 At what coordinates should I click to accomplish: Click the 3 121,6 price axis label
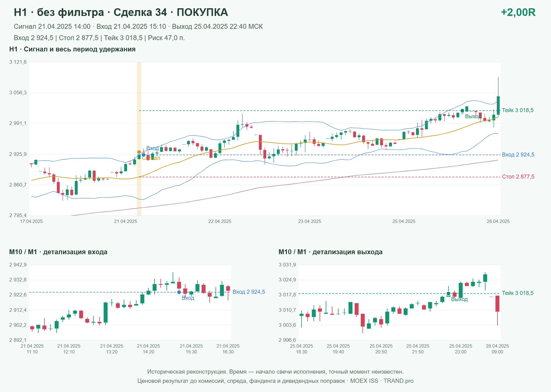point(18,62)
